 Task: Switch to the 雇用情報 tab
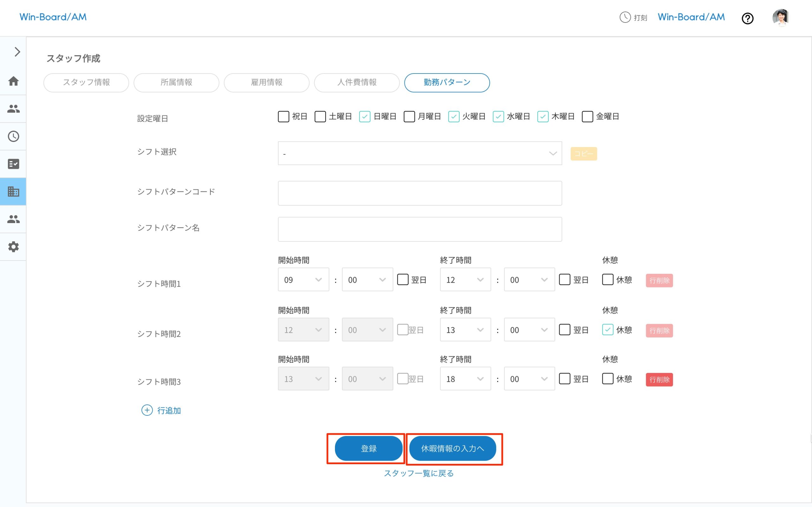(x=266, y=82)
